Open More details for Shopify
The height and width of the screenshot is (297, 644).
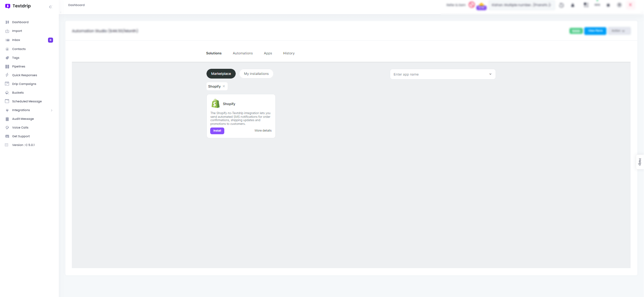coord(263,131)
